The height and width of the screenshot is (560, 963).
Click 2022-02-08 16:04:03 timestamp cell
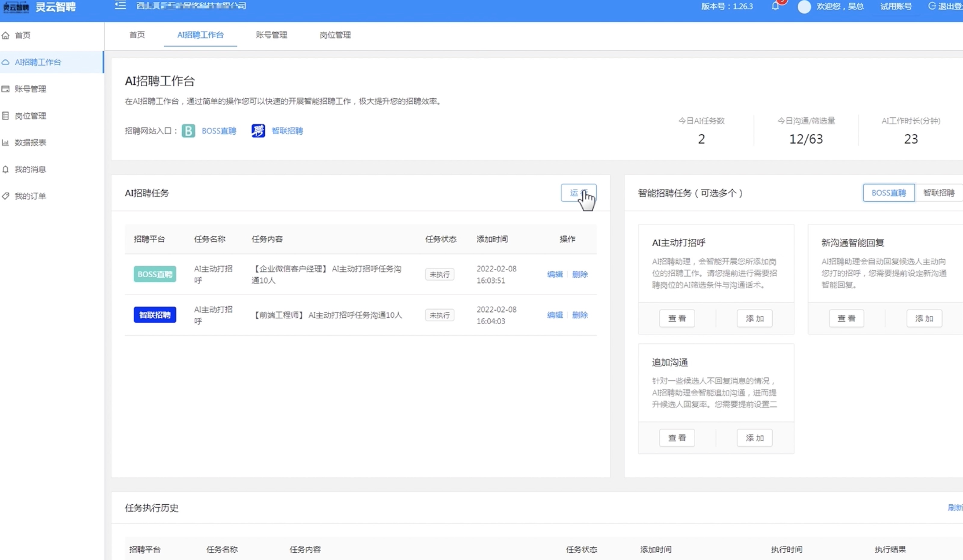(x=497, y=315)
